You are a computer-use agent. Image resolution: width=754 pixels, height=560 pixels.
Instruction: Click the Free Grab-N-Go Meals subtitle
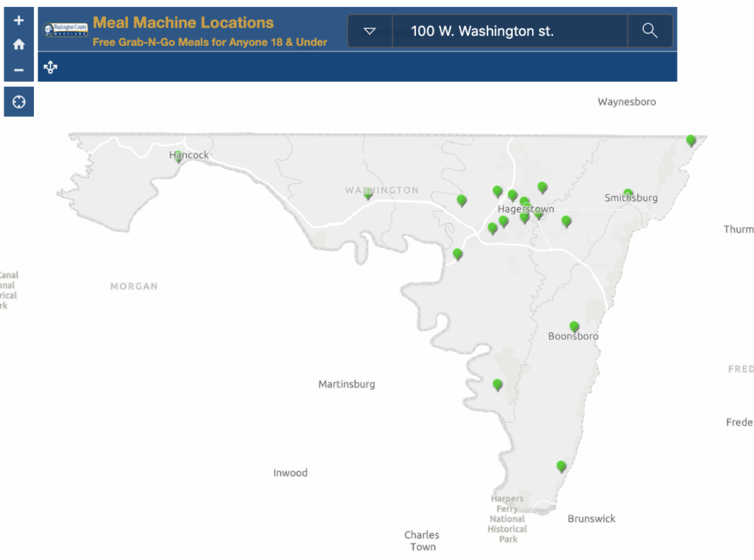pyautogui.click(x=210, y=43)
